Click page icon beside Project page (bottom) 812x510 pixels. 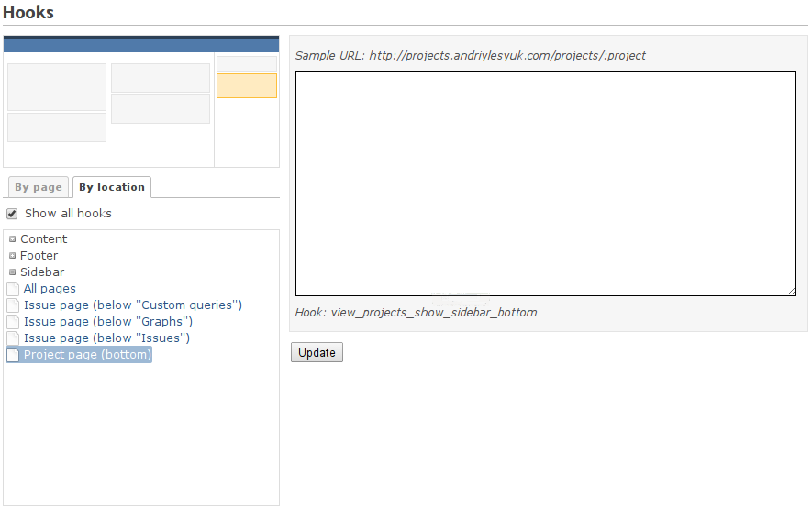click(x=13, y=355)
